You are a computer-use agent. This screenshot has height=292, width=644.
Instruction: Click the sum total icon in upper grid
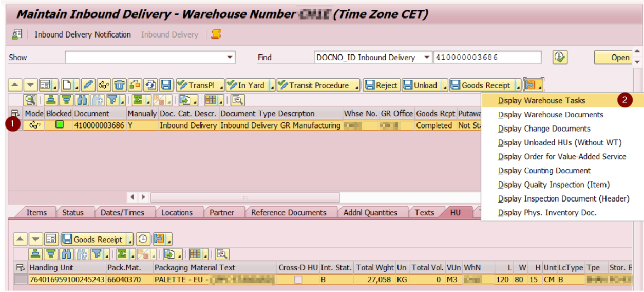pyautogui.click(x=137, y=100)
